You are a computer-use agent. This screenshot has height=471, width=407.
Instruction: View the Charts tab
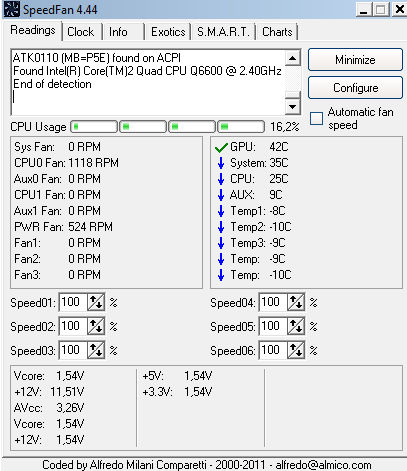(x=277, y=32)
